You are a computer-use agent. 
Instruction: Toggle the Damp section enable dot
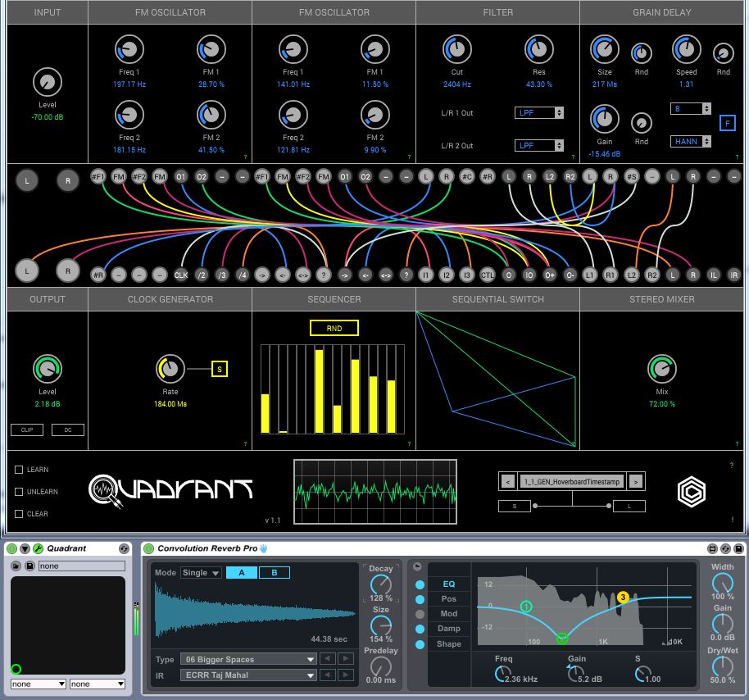[x=420, y=629]
